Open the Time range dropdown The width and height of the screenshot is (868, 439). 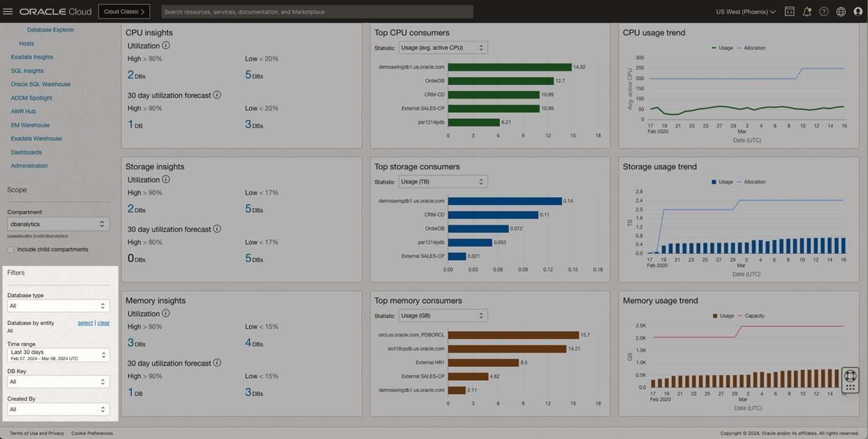click(x=58, y=355)
